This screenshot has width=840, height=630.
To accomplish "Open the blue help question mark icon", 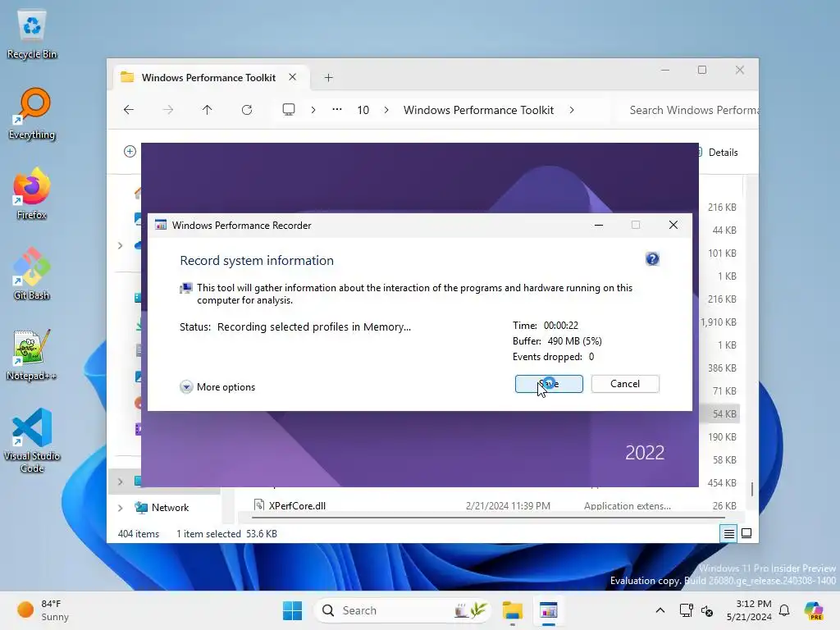I will [652, 259].
